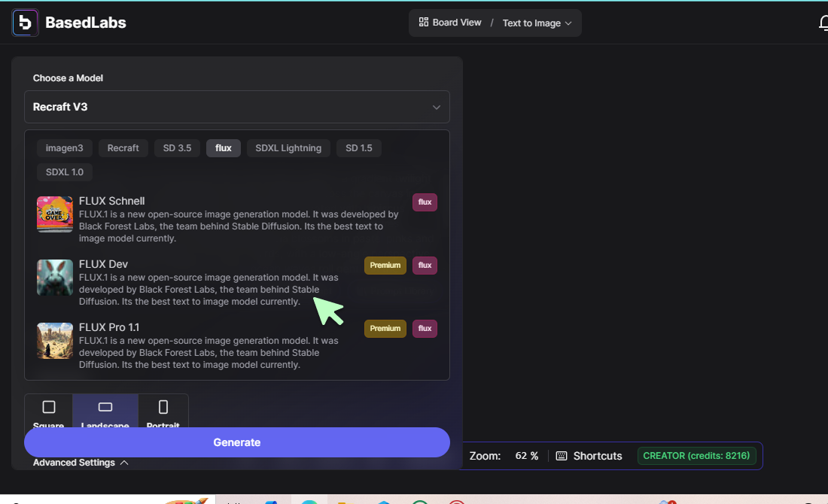Select the Landscape aspect ratio option
This screenshot has width=828, height=504.
(x=105, y=411)
